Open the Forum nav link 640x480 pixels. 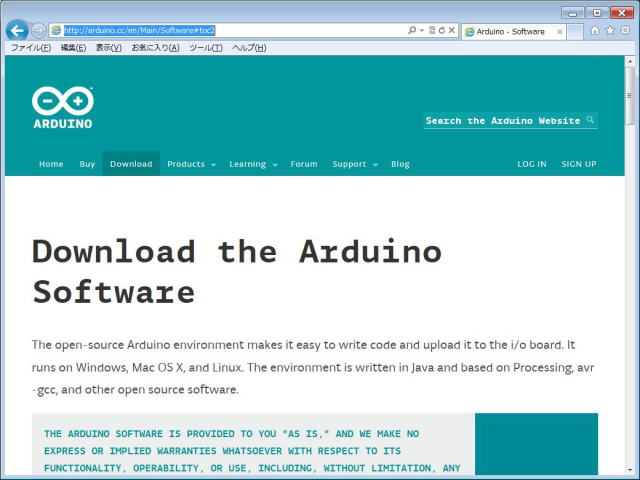tap(304, 164)
